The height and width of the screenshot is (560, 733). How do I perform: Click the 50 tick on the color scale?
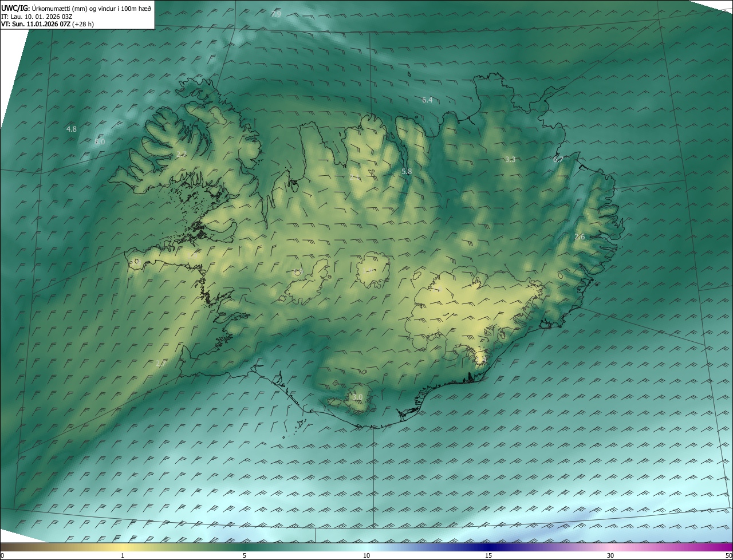728,556
